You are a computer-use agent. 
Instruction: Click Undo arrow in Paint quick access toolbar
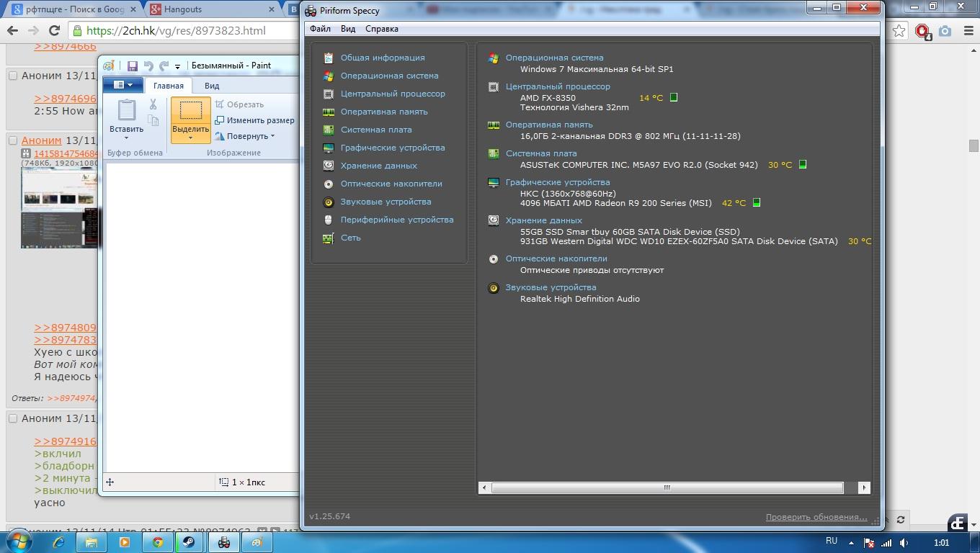pyautogui.click(x=148, y=66)
